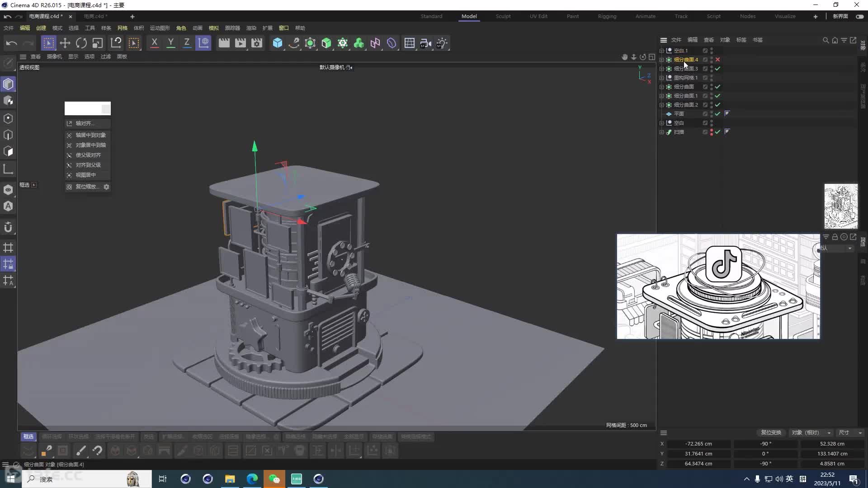
Task: Search in the Object Manager
Action: 826,40
